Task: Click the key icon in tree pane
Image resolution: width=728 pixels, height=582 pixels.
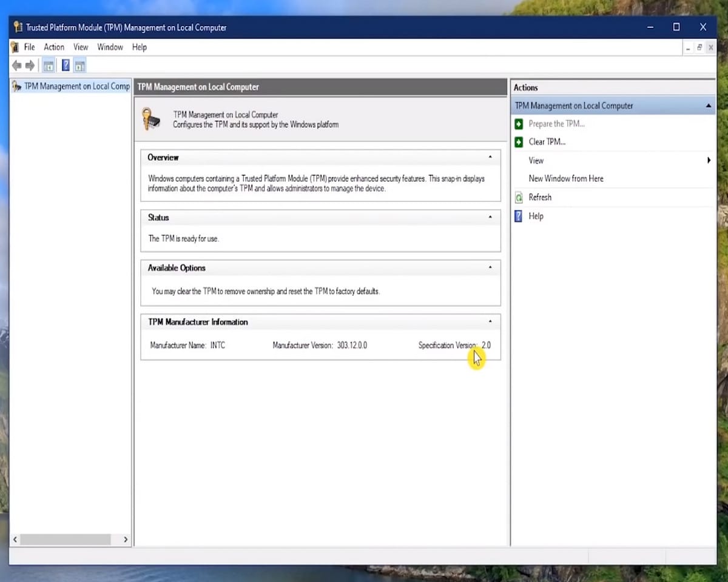Action: 17,86
